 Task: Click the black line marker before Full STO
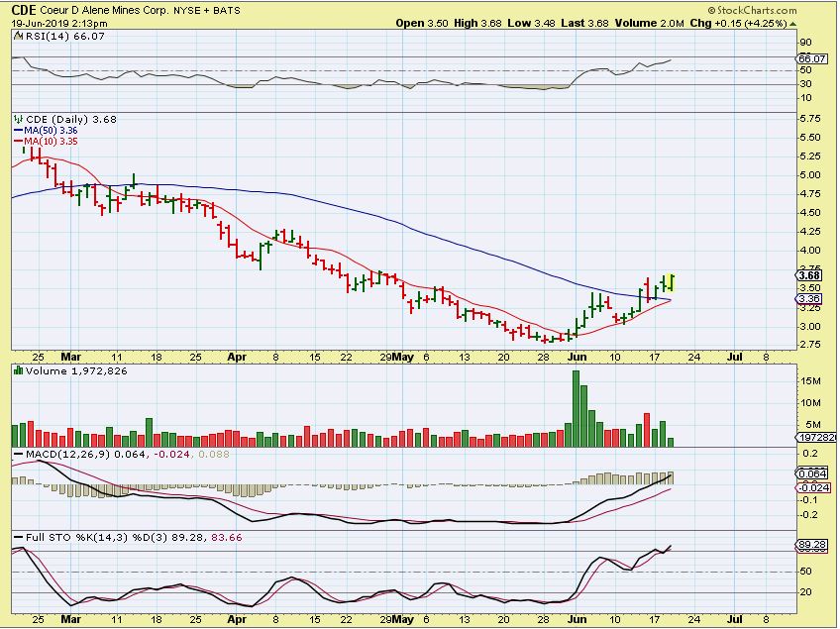19,538
